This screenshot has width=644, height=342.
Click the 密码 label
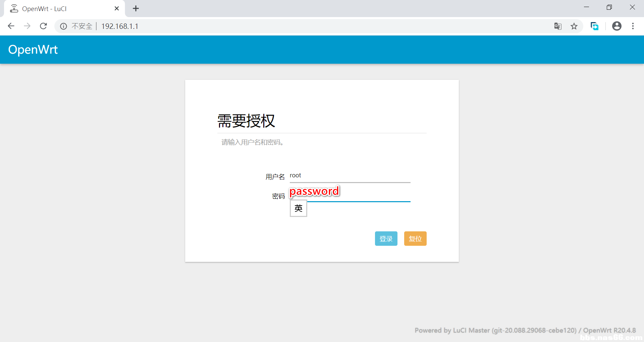pos(278,196)
